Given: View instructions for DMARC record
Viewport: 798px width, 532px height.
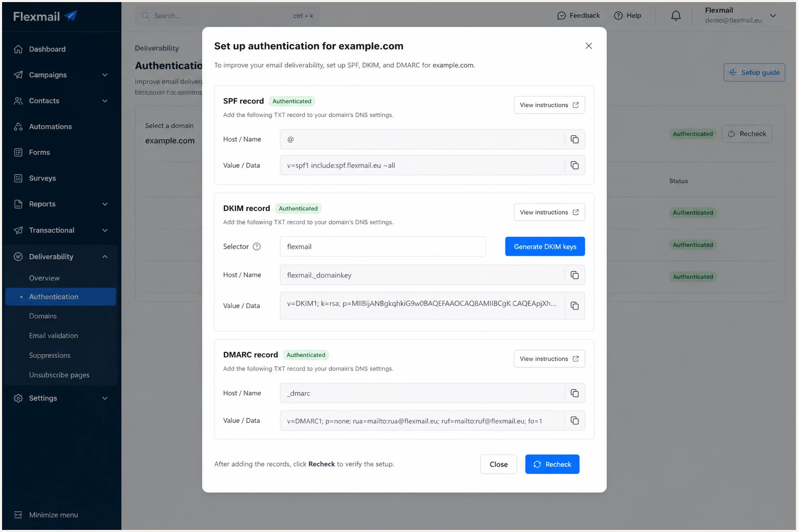Looking at the screenshot, I should (549, 359).
